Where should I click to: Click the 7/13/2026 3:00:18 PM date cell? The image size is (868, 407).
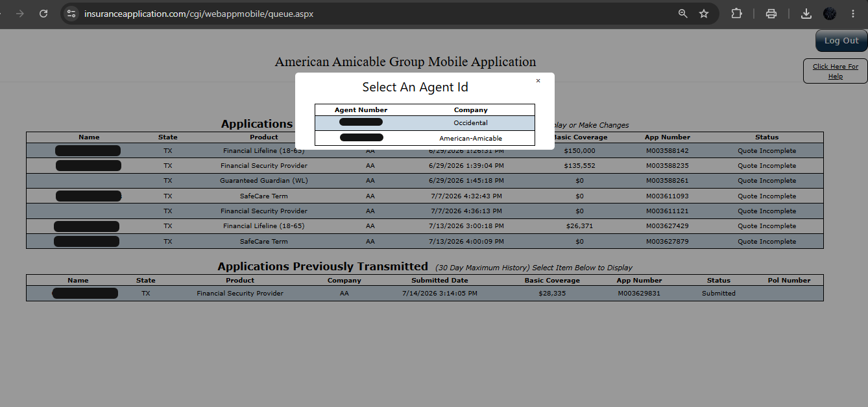pos(466,226)
